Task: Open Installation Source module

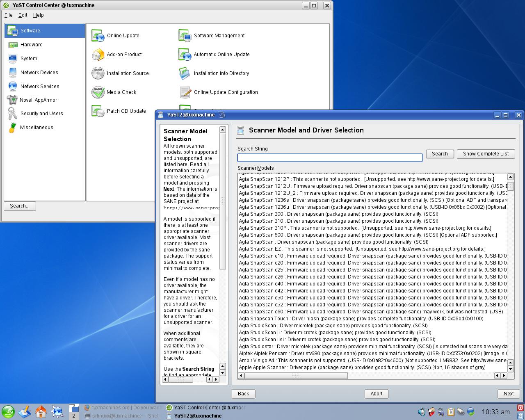Action: click(x=120, y=73)
